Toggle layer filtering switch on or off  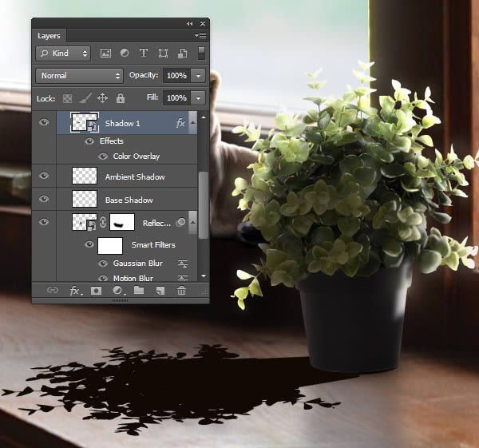click(201, 54)
